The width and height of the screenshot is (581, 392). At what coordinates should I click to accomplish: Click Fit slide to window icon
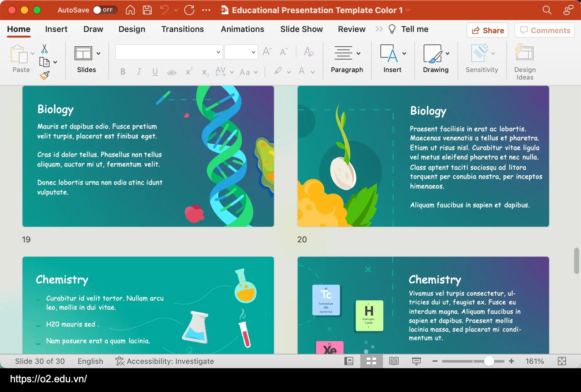562,361
